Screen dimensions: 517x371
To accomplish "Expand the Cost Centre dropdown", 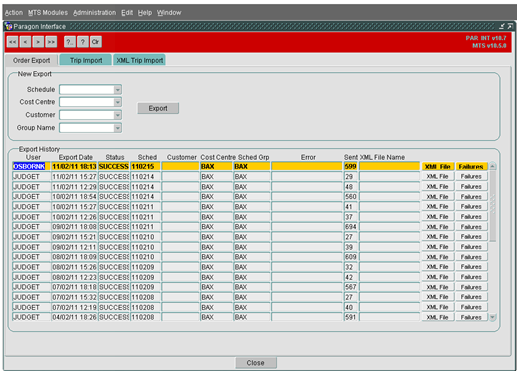I will (117, 102).
